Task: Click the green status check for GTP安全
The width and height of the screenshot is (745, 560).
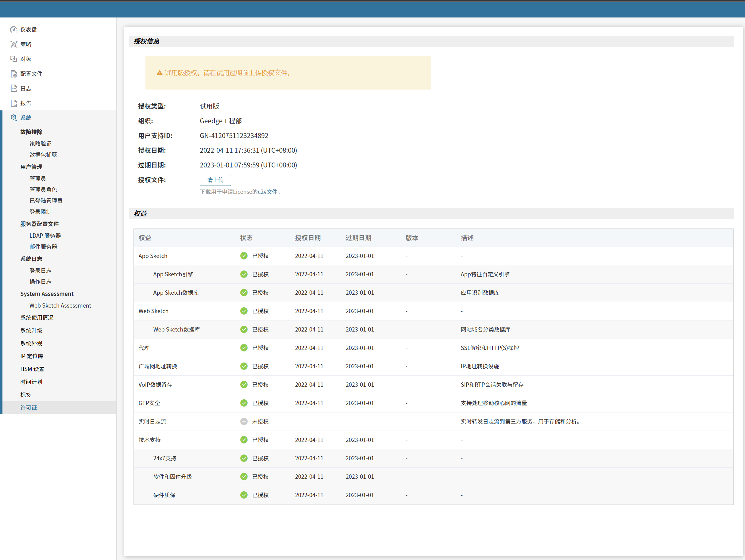Action: point(244,403)
